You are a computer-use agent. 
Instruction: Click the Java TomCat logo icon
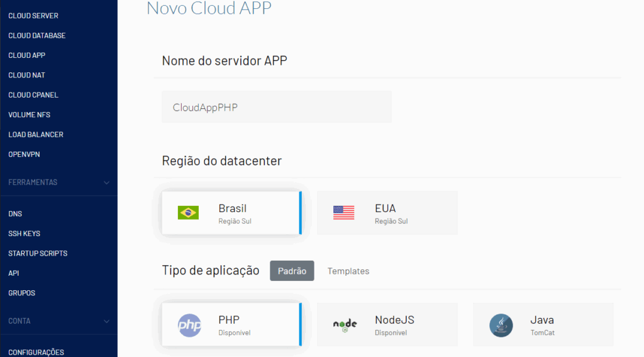501,325
